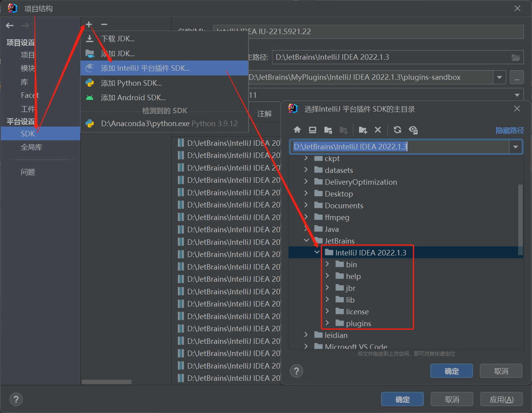Click 确定 in the Project Structure window
Screen dimensions: 532x413
402,399
